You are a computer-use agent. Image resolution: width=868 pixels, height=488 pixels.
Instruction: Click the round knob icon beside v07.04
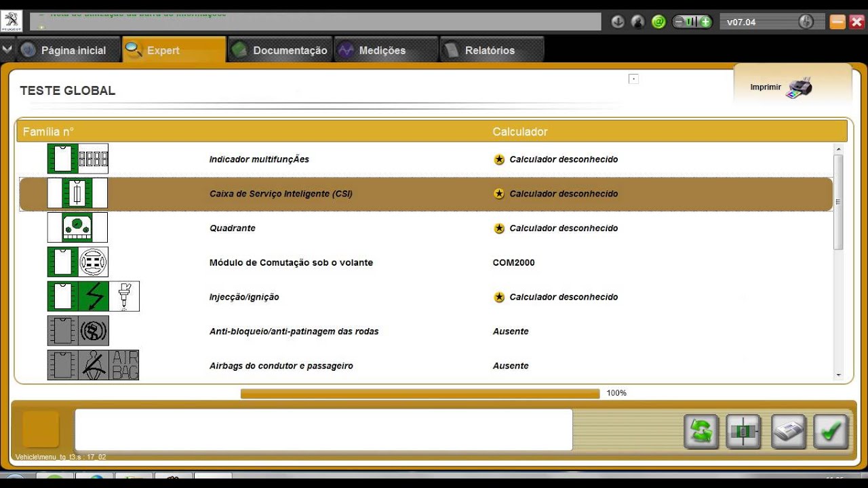tap(806, 22)
